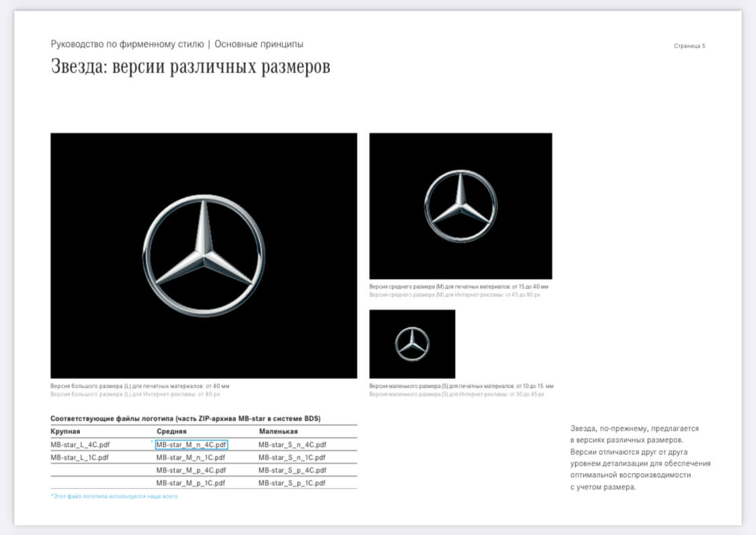This screenshot has width=756, height=535.
Task: Click the paragraph starting Звезда, по-прежнему, предлагается
Action: click(640, 457)
